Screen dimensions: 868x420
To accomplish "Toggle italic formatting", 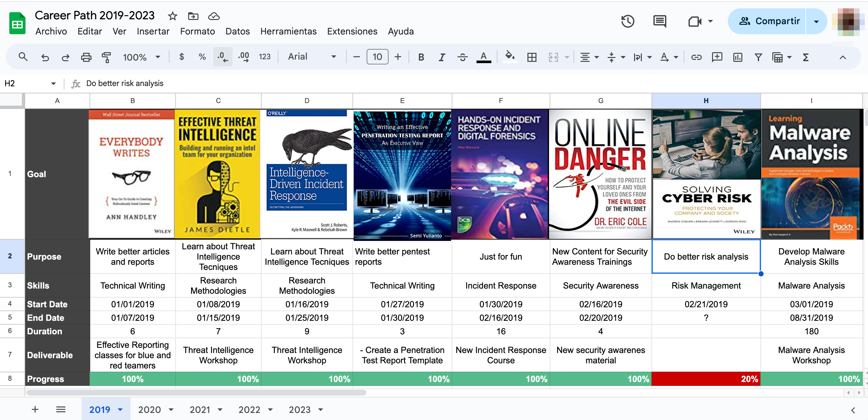I will click(441, 57).
